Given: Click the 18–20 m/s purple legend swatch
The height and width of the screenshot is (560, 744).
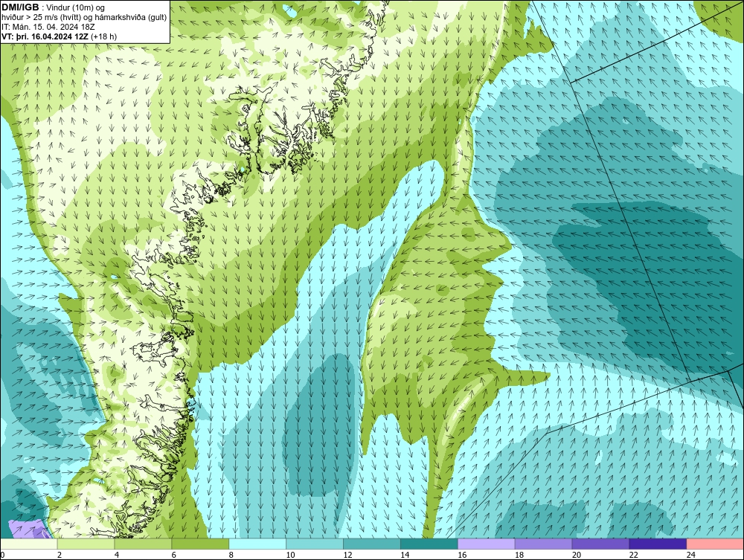Looking at the screenshot, I should click(x=543, y=544).
